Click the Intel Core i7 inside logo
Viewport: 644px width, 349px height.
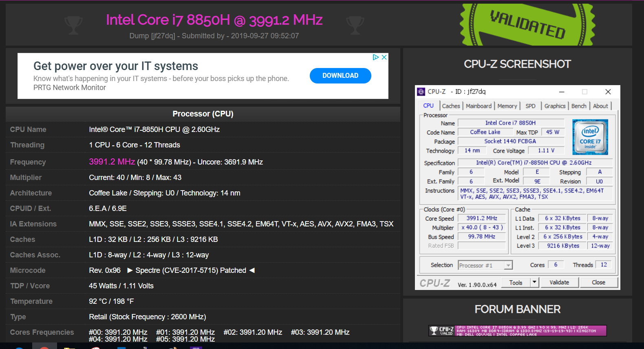tap(590, 137)
